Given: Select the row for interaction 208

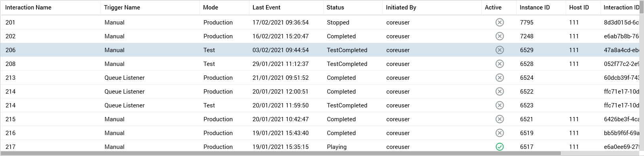Looking at the screenshot, I should click(322, 64).
